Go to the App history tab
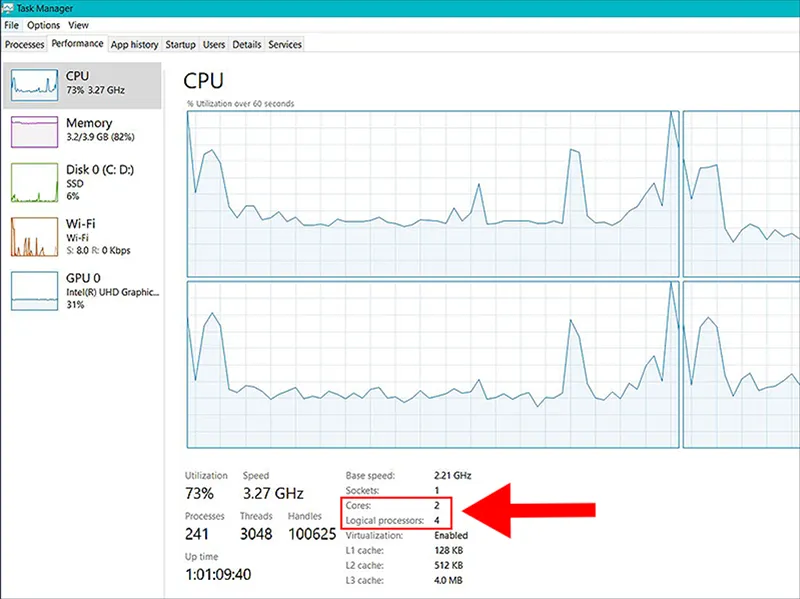Viewport: 800px width, 599px height. click(135, 44)
